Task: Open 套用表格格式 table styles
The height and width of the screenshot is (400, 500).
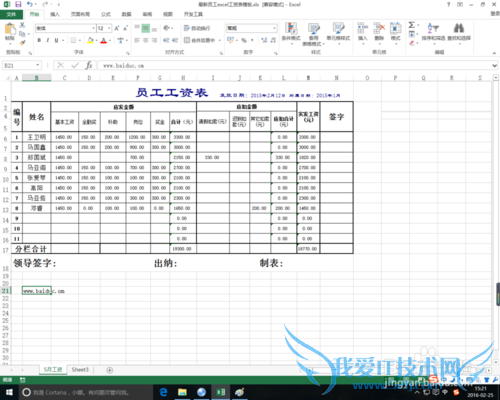Action: [x=313, y=34]
